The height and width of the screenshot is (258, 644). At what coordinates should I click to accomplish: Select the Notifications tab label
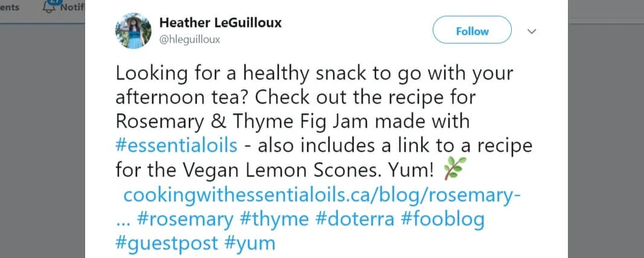pyautogui.click(x=74, y=7)
